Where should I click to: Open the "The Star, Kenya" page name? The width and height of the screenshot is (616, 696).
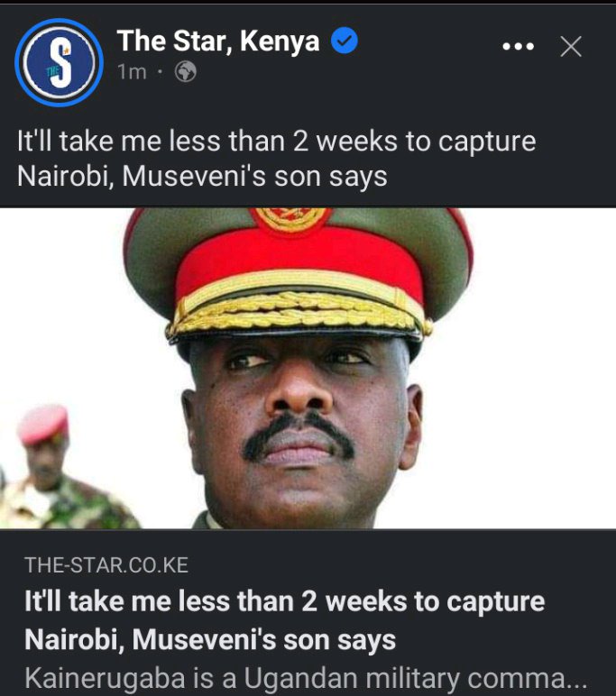pyautogui.click(x=218, y=41)
